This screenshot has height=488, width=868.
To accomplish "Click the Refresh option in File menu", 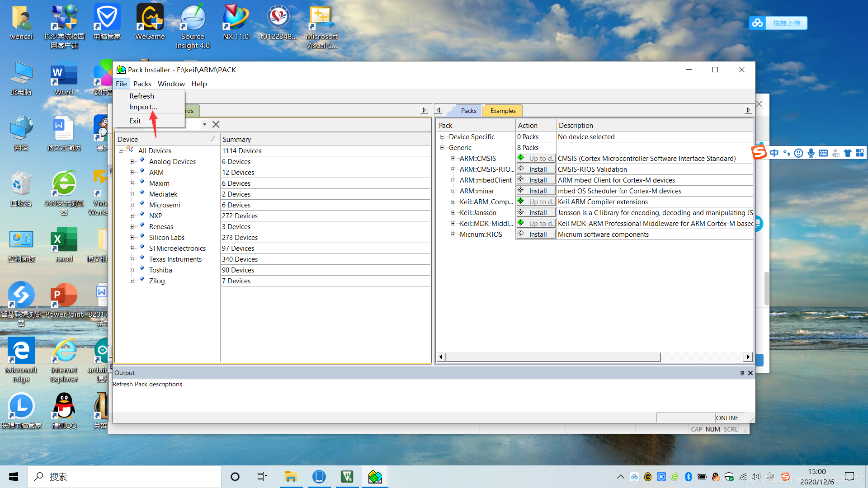I will click(x=142, y=96).
